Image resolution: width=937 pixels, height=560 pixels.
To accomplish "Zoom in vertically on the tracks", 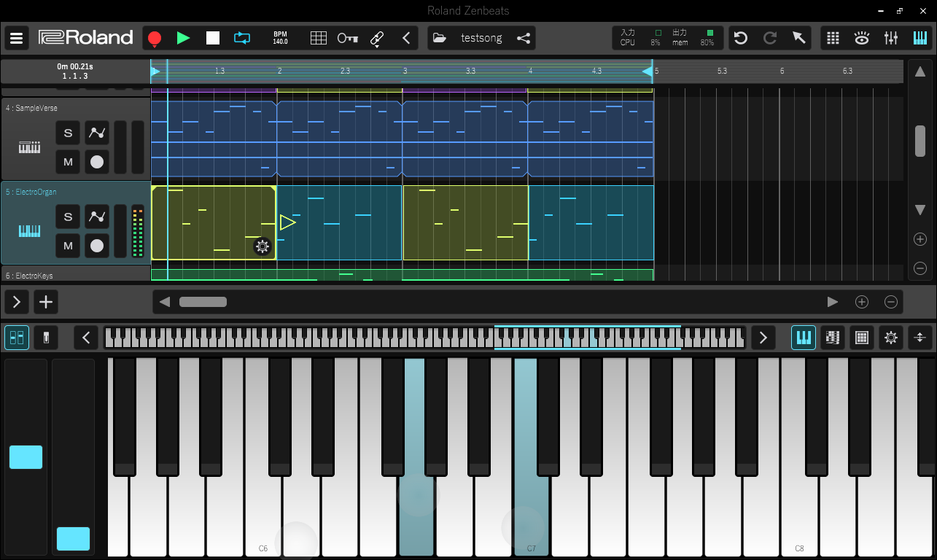I will pos(920,239).
